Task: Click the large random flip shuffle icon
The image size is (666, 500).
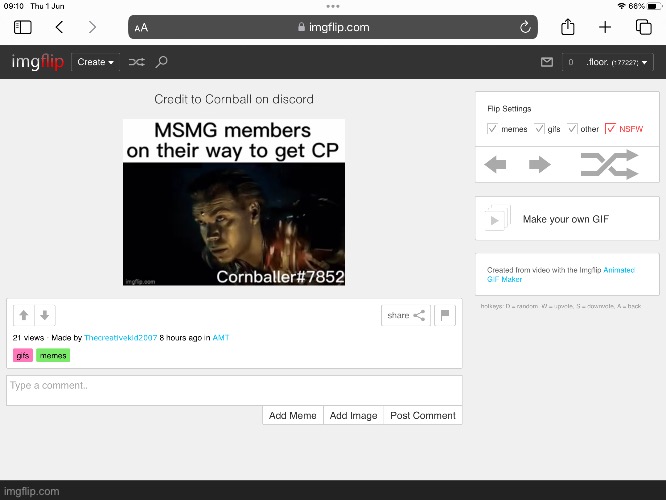Action: pos(610,164)
